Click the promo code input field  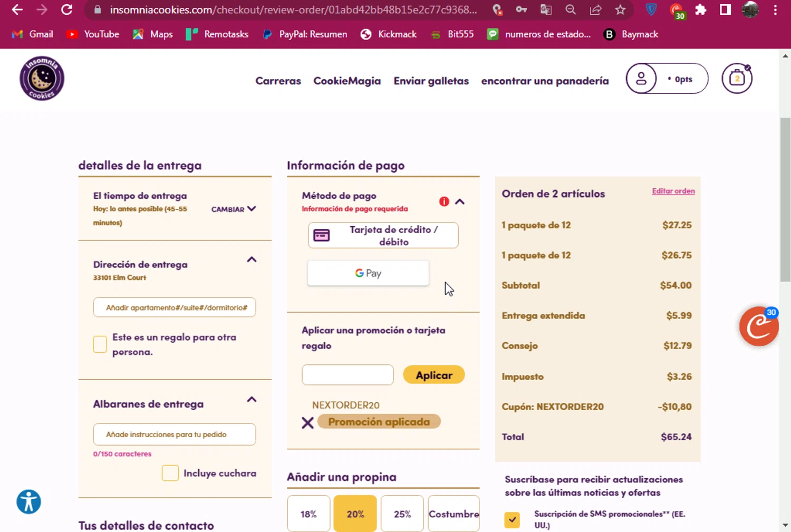click(348, 375)
